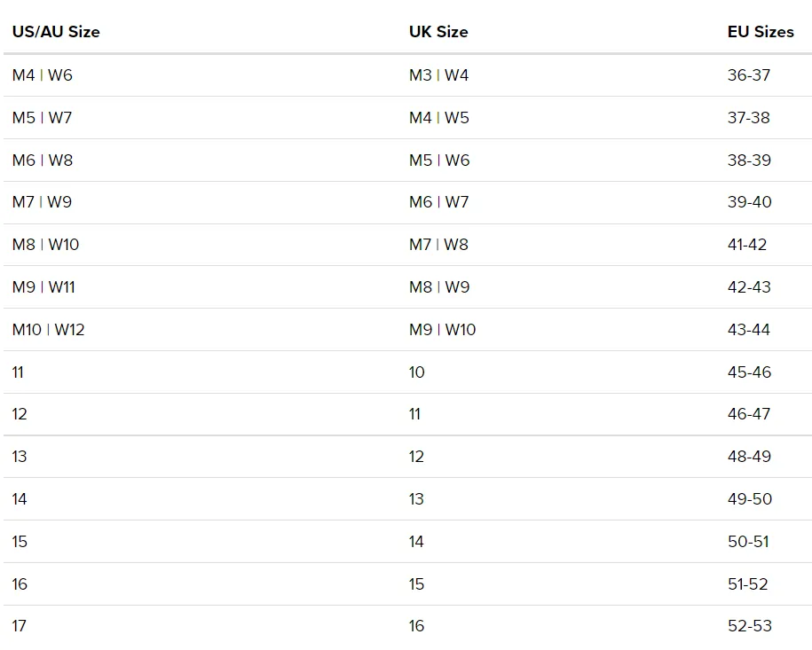Click the UK Size column header
The image size is (812, 650).
(x=438, y=32)
